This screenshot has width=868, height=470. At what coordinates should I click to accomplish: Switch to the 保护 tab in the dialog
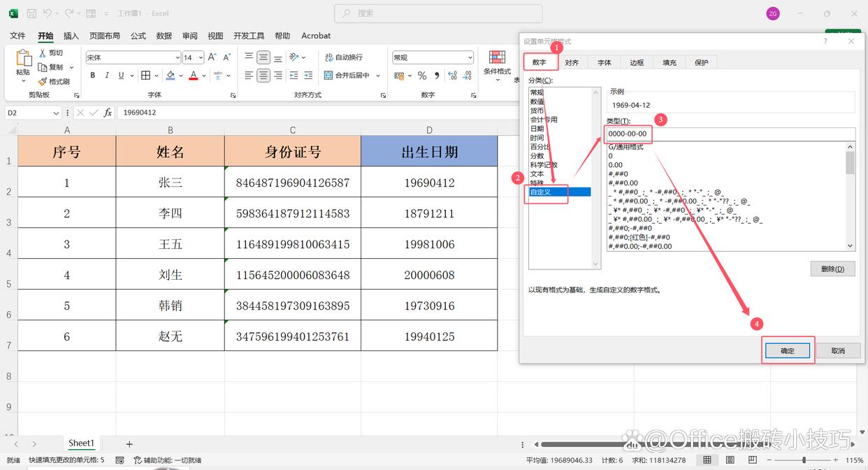pyautogui.click(x=702, y=63)
